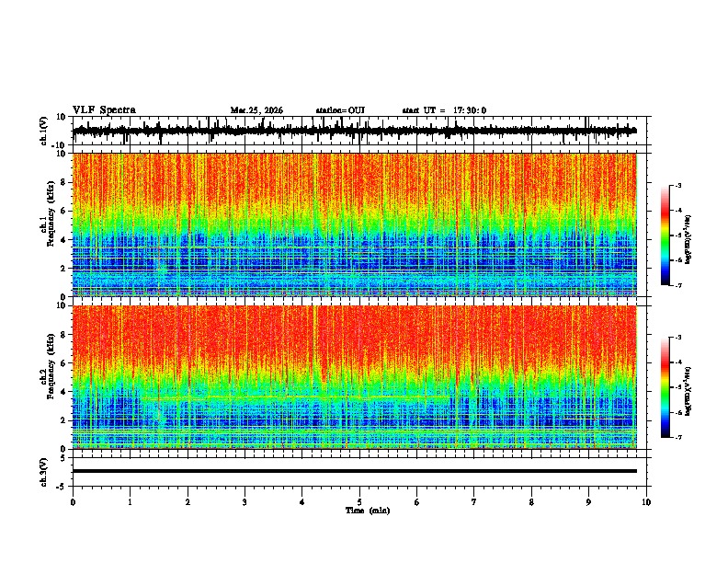
Task: Click the time axis tick label "0"
Action: click(73, 502)
